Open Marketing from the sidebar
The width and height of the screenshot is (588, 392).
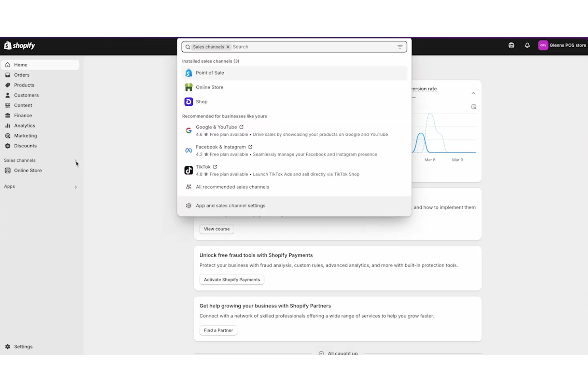click(40, 136)
